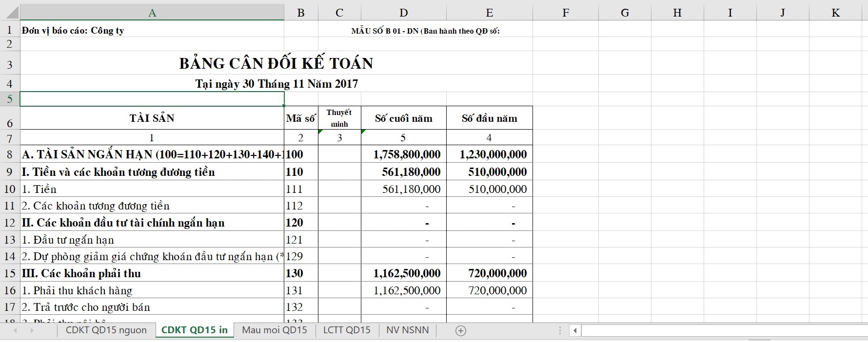This screenshot has height=342, width=868.
Task: Click code cell 132
Action: pos(301,307)
